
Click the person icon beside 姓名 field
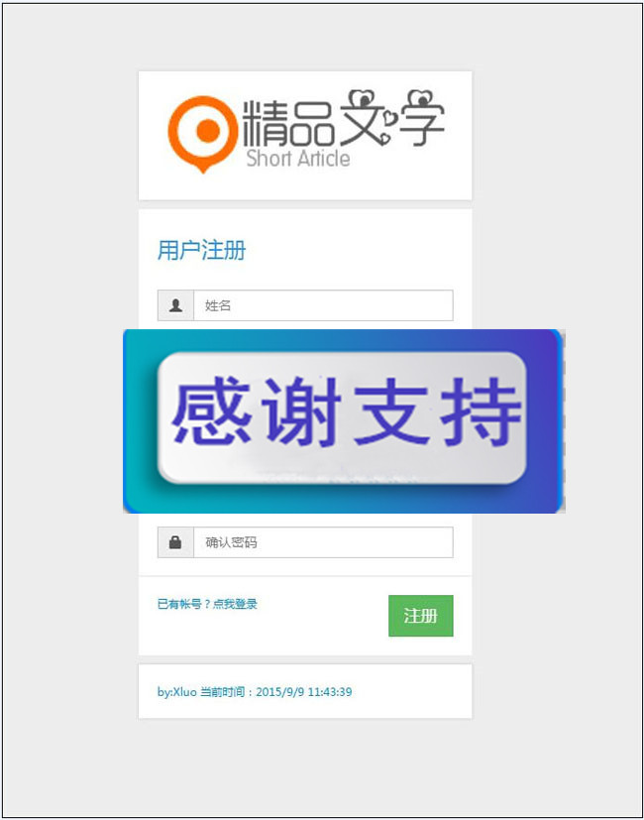pyautogui.click(x=175, y=305)
